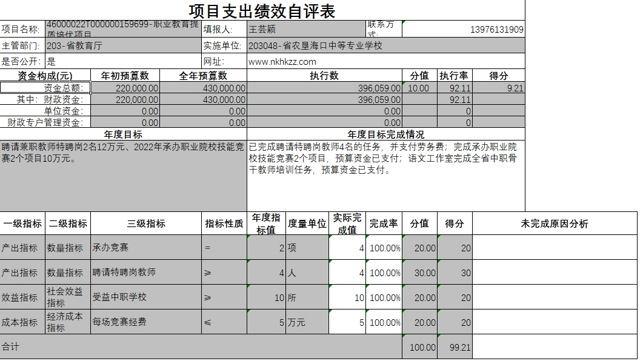Select 执行数 396,059.00 in 资金总额 row
This screenshot has width=643, height=364.
click(x=324, y=88)
